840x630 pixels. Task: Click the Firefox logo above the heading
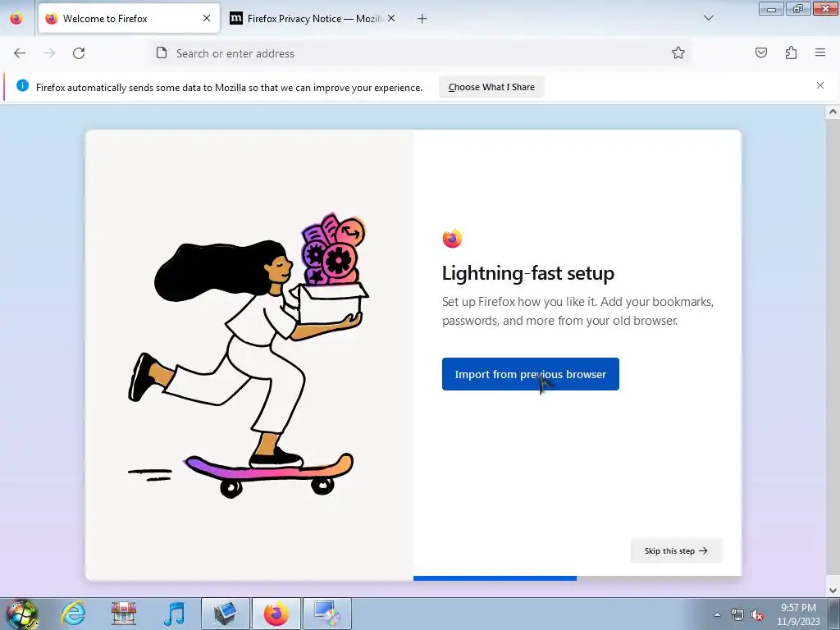452,238
